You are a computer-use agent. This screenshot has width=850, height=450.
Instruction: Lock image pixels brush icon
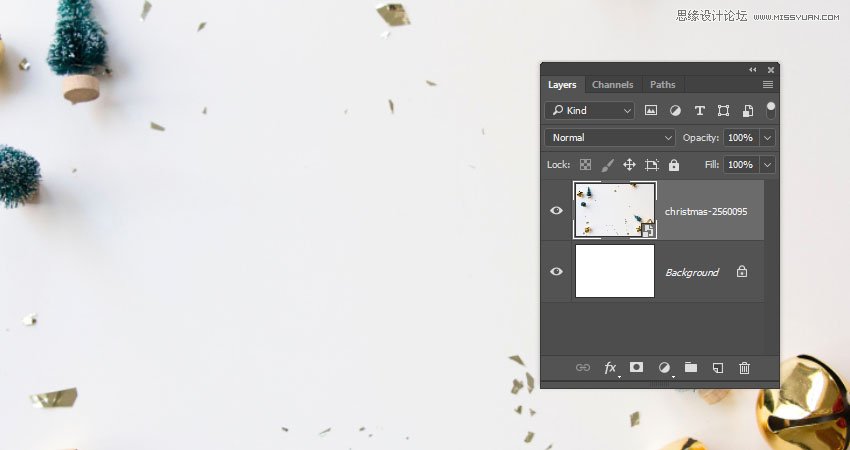point(607,165)
